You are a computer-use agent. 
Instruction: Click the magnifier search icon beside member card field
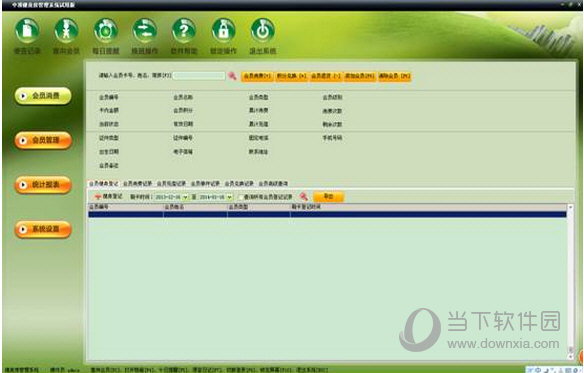pyautogui.click(x=232, y=76)
